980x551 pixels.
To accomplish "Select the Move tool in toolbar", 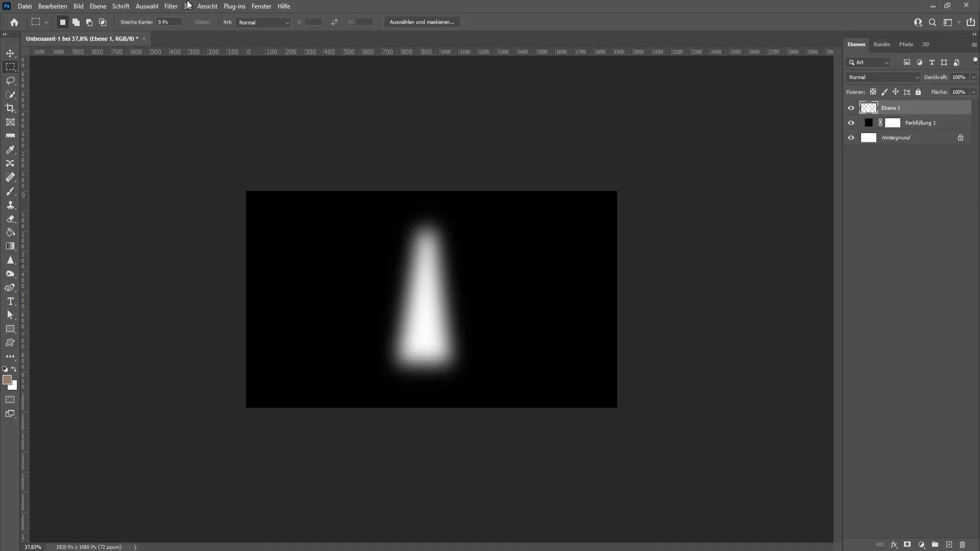I will pyautogui.click(x=10, y=53).
